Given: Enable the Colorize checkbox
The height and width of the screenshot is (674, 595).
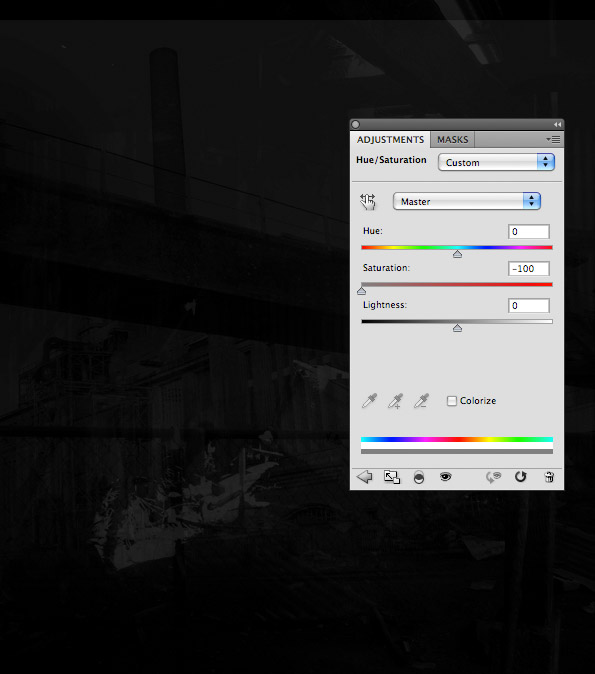Looking at the screenshot, I should click(451, 401).
